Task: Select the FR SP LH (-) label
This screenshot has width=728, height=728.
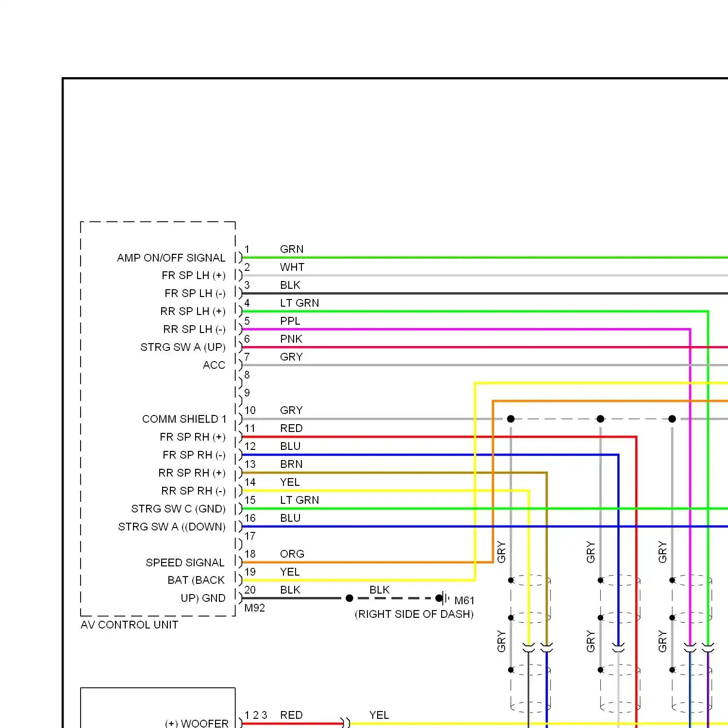Action: 195,294
